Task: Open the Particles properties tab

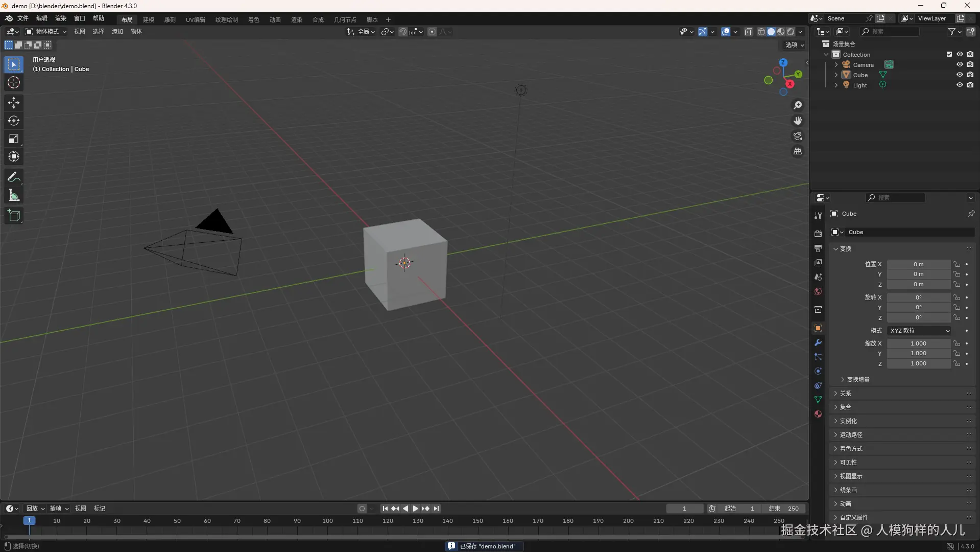Action: point(818,357)
